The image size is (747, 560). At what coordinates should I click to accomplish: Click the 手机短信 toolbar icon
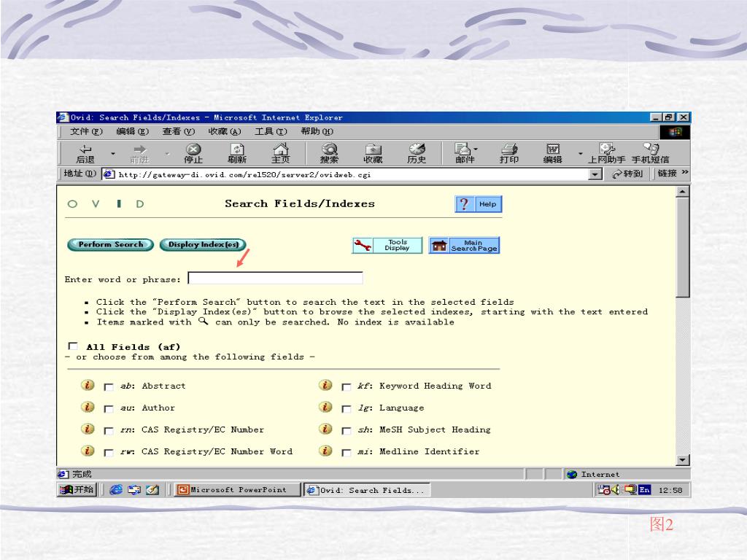pos(651,153)
